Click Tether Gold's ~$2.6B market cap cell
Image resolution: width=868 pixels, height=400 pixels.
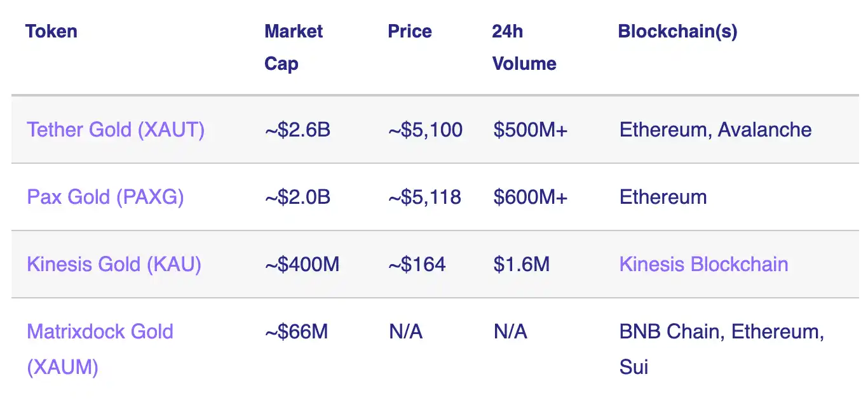point(297,130)
